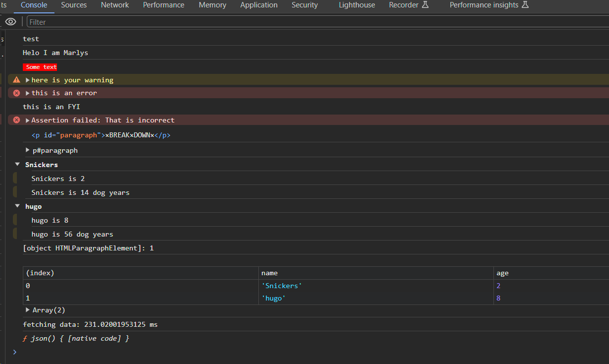Switch to the Console tab

pyautogui.click(x=34, y=5)
